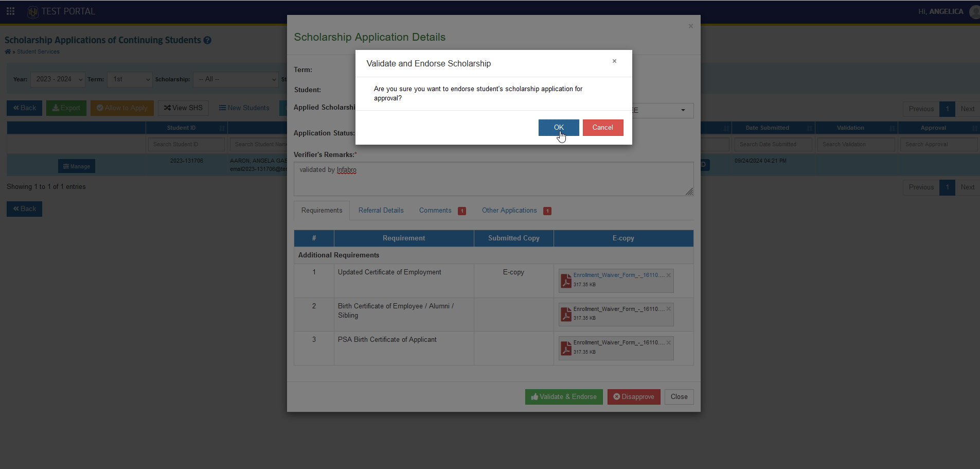Focus the Search Validation field
The height and width of the screenshot is (469, 980).
click(856, 144)
